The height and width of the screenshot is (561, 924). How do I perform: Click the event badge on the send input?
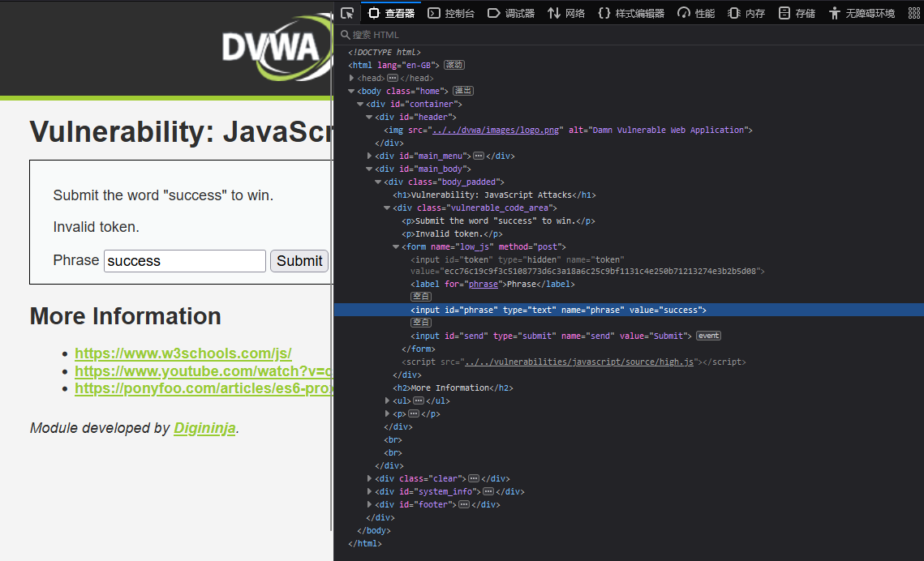(707, 335)
